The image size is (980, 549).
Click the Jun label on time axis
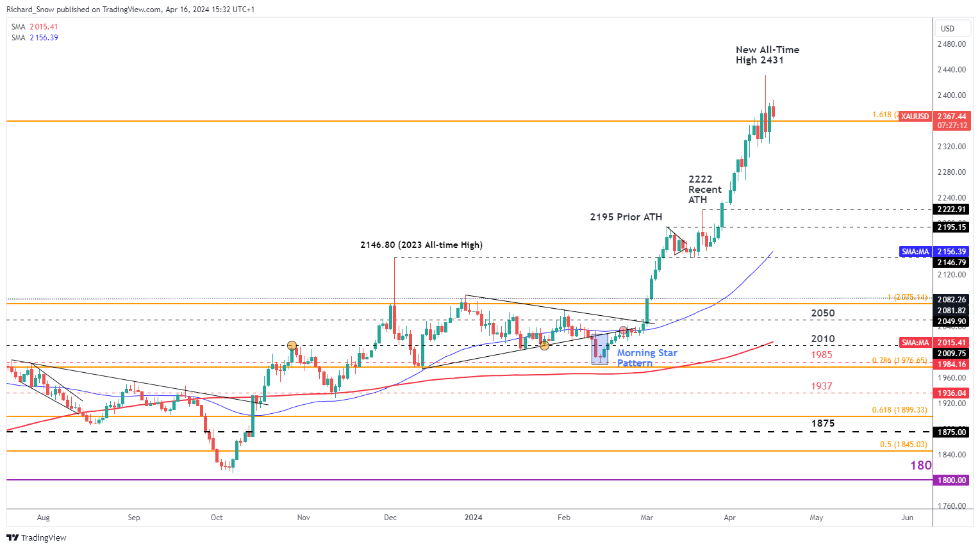tap(907, 518)
